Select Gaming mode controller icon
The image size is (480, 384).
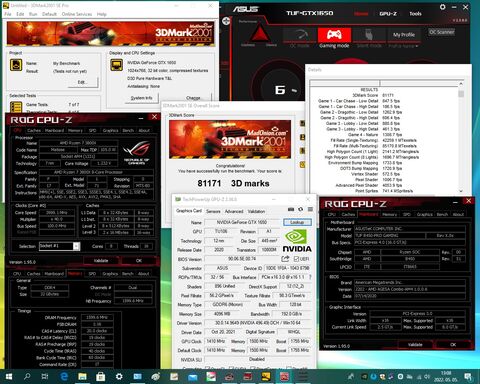tap(334, 35)
